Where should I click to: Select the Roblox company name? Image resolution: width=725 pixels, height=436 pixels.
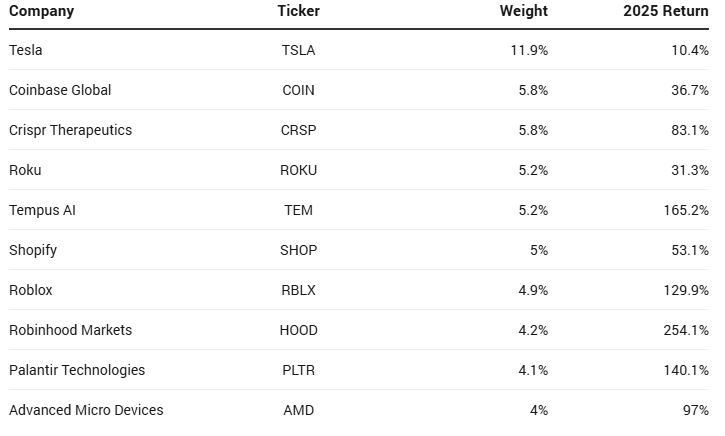point(31,290)
